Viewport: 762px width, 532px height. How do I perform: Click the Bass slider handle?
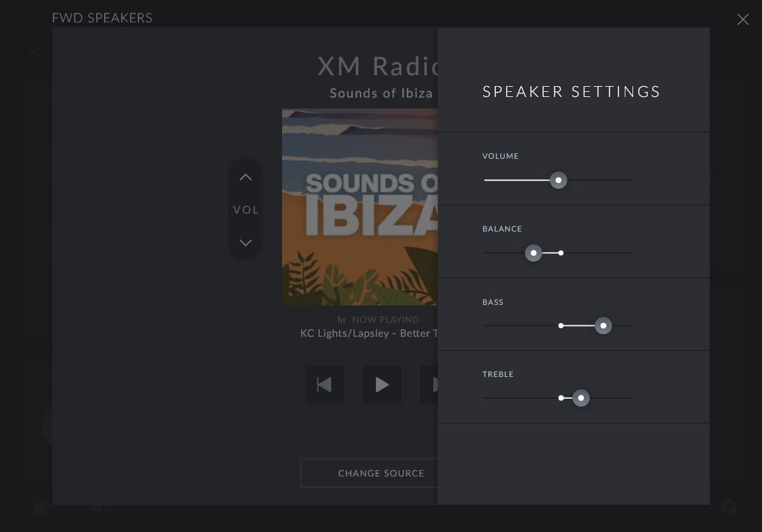tap(603, 326)
